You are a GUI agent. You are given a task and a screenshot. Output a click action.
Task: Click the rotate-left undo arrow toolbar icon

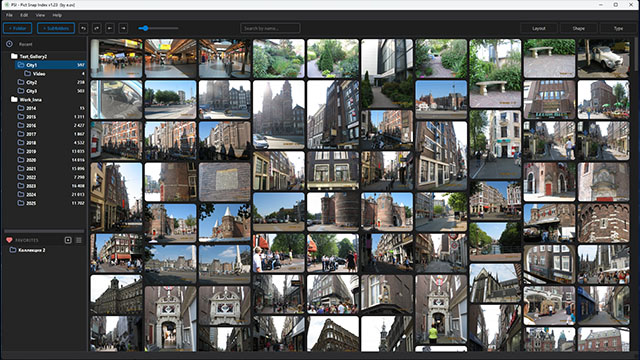pos(83,28)
